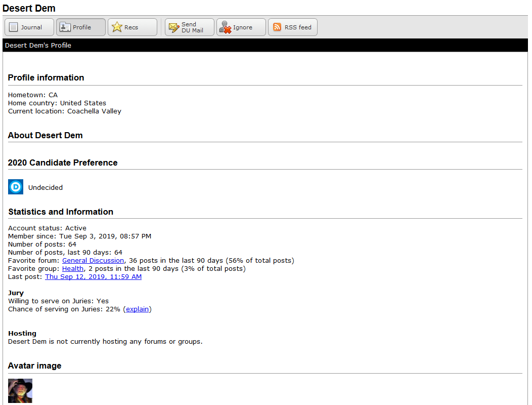Image resolution: width=532 pixels, height=405 pixels.
Task: Click Willing to serve on Juries text
Action: 58,301
